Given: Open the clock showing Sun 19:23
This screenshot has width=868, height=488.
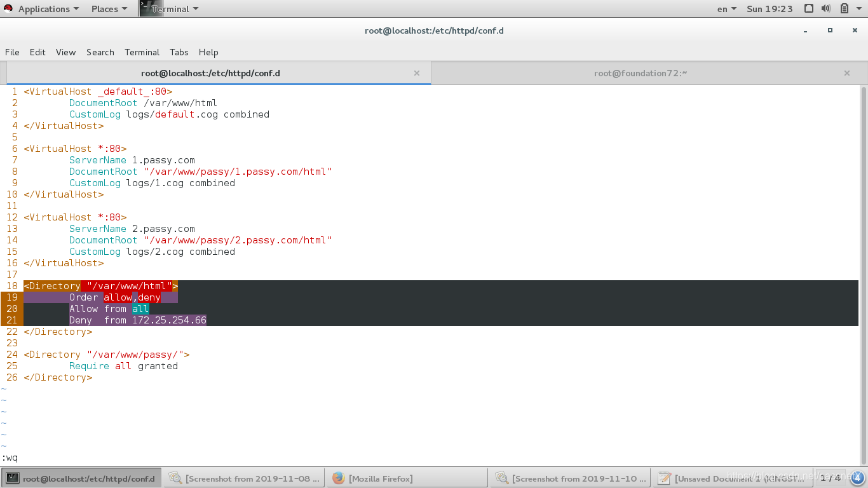Looking at the screenshot, I should tap(770, 9).
